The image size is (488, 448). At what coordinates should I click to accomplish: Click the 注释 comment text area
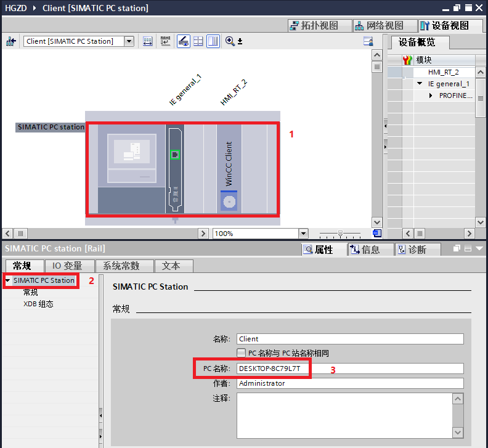344,415
